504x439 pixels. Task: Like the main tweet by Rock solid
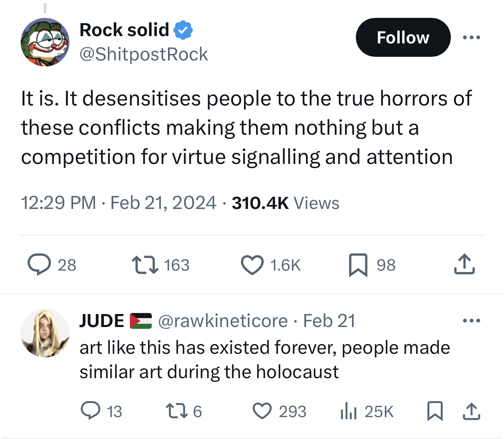coord(252,265)
